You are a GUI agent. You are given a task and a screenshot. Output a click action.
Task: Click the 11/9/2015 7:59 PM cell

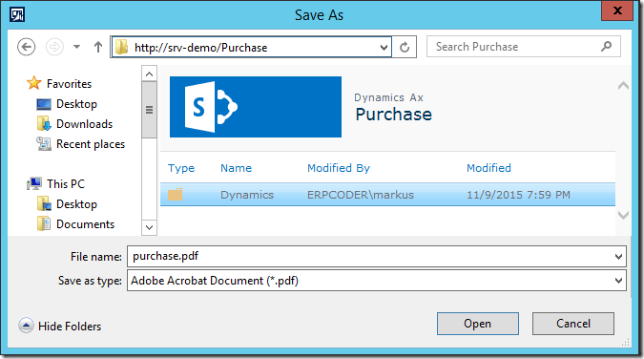pyautogui.click(x=518, y=195)
